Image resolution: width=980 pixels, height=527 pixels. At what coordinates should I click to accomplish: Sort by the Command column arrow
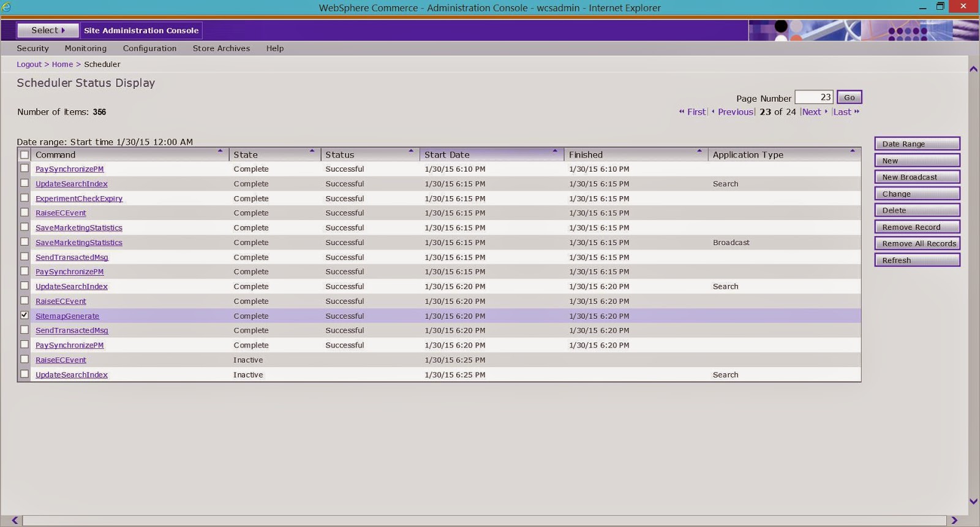(220, 151)
